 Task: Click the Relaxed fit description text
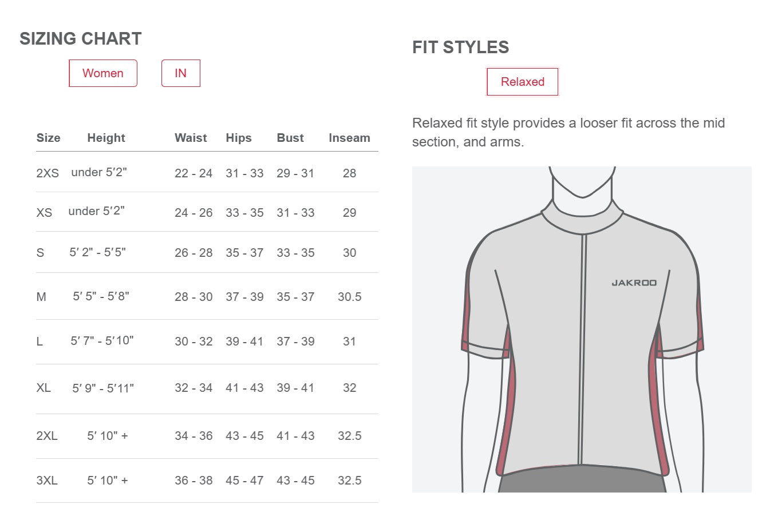click(568, 132)
